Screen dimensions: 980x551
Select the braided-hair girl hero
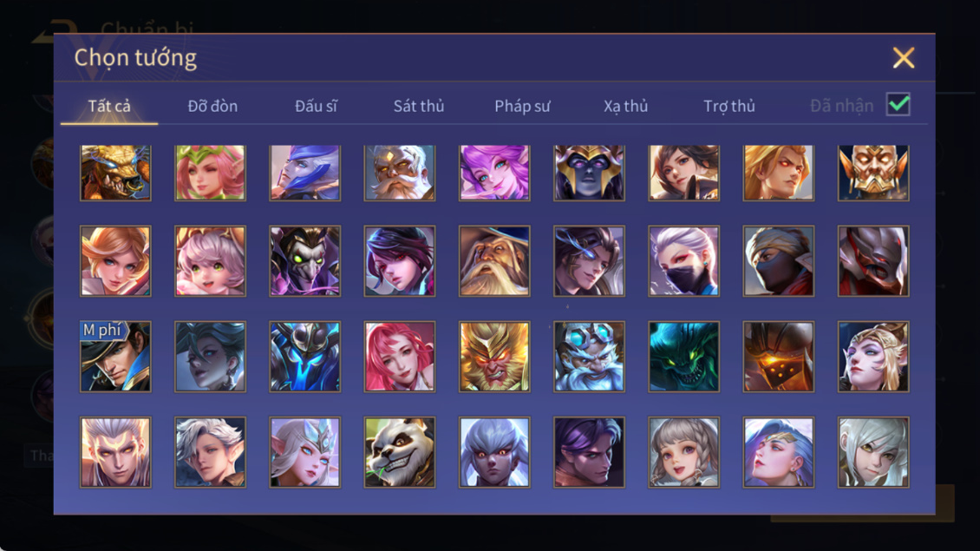(x=683, y=452)
